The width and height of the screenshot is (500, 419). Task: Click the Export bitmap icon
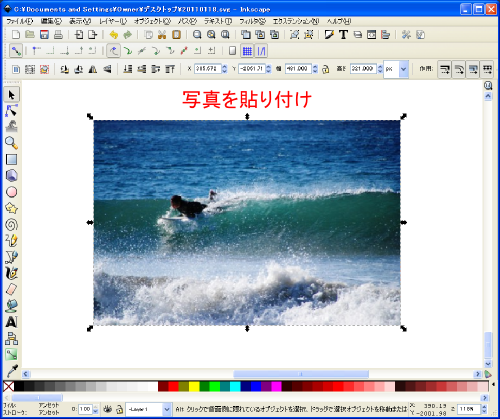click(92, 34)
